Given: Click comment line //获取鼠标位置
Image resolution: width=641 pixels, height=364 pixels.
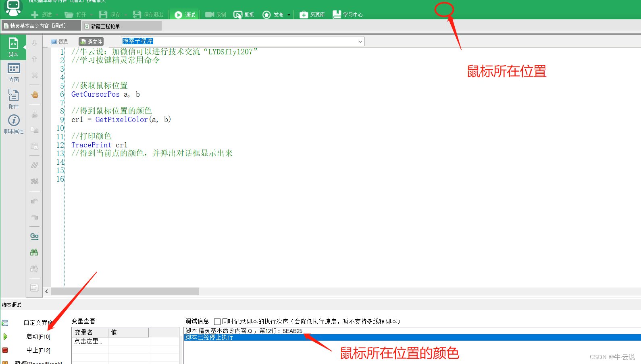Looking at the screenshot, I should pos(99,85).
